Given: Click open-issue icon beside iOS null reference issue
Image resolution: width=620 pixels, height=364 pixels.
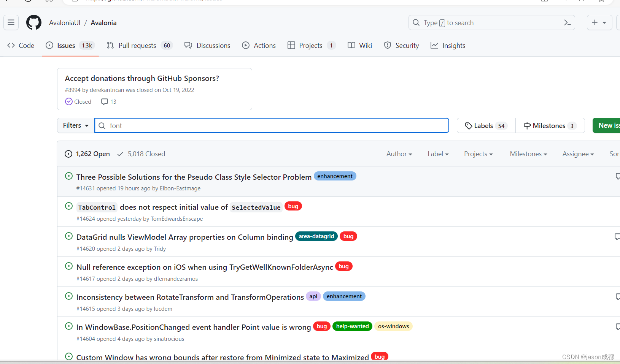Looking at the screenshot, I should 69,266.
